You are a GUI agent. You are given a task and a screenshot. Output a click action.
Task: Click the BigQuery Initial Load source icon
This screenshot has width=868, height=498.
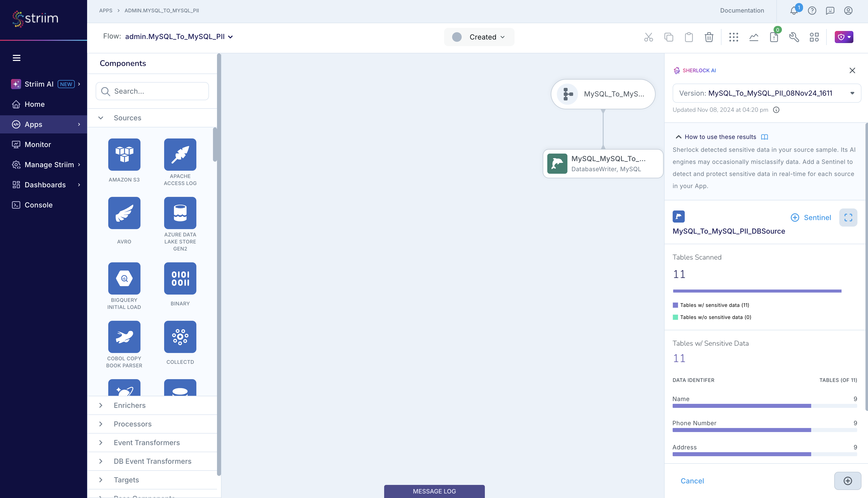click(124, 278)
